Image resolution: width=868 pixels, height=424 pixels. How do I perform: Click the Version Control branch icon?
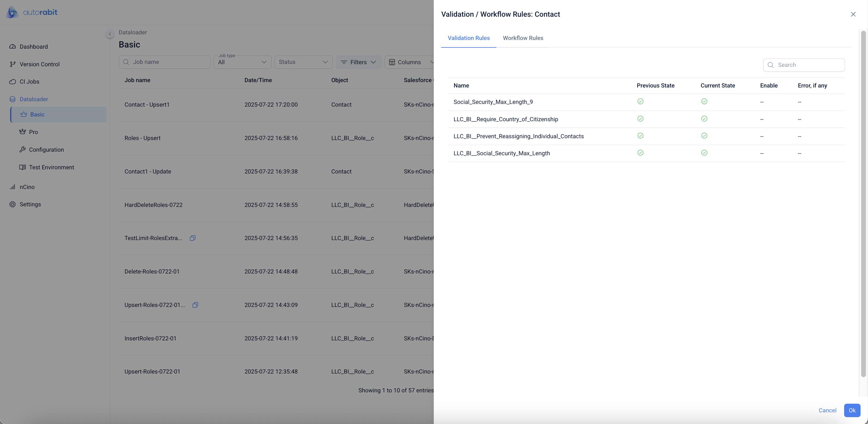13,64
